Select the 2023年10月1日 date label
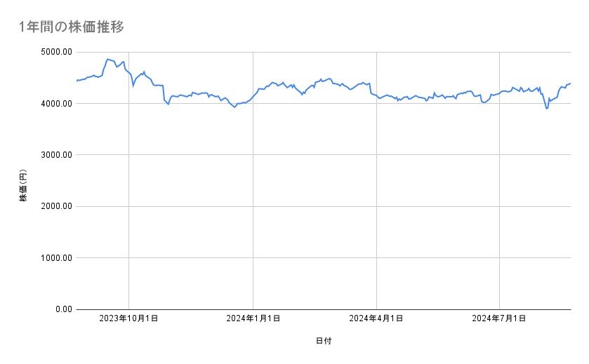This screenshot has height=364, width=589. [x=128, y=319]
